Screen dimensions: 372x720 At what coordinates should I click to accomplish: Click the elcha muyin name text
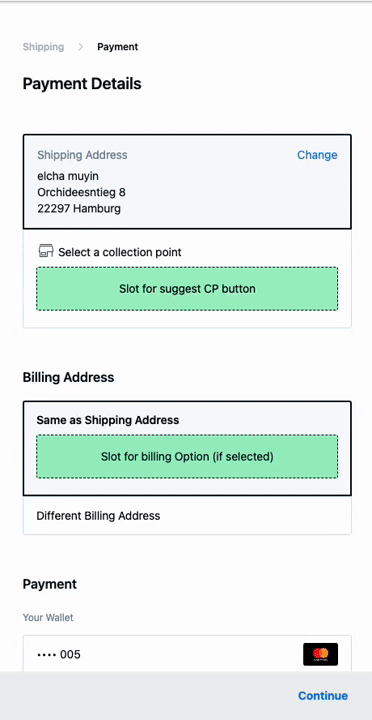(68, 176)
